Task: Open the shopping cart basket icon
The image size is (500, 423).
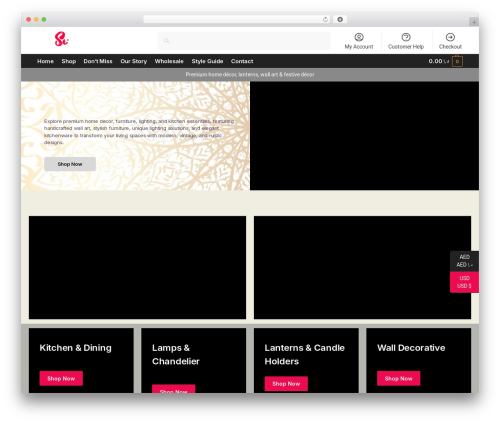Action: tap(457, 61)
